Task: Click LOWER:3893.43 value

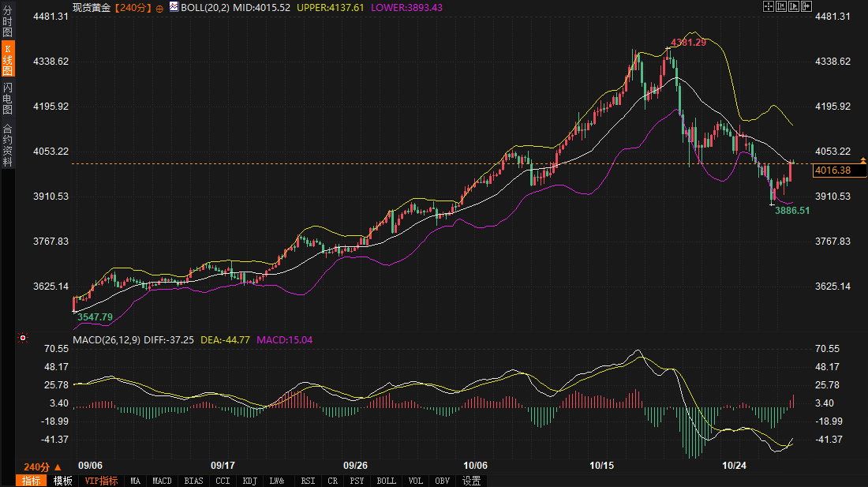Action: tap(406, 8)
